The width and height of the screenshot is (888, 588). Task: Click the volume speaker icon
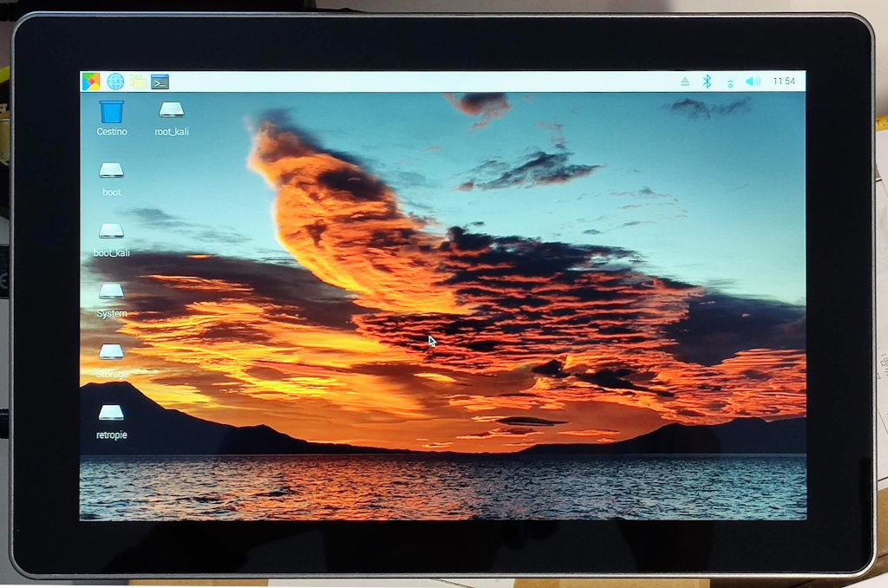[x=753, y=82]
